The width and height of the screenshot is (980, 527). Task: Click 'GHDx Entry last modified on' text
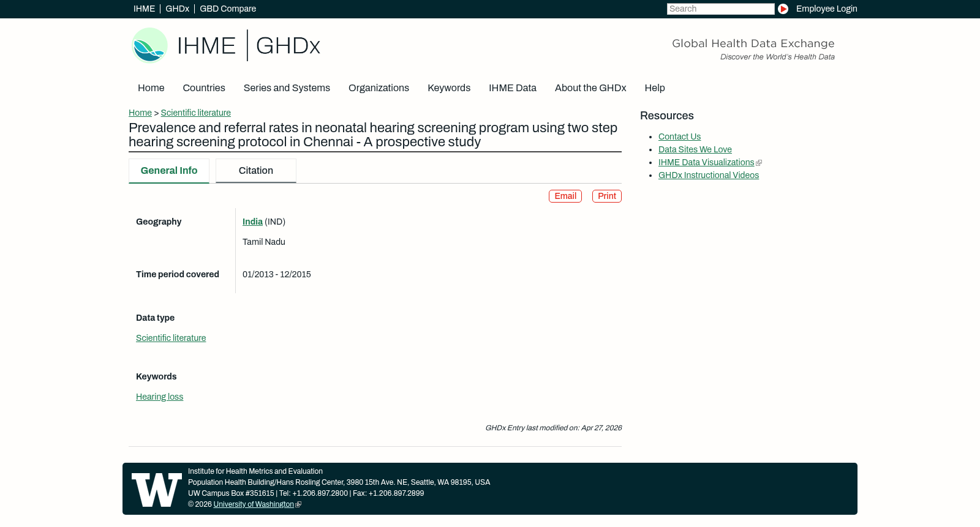pos(554,428)
